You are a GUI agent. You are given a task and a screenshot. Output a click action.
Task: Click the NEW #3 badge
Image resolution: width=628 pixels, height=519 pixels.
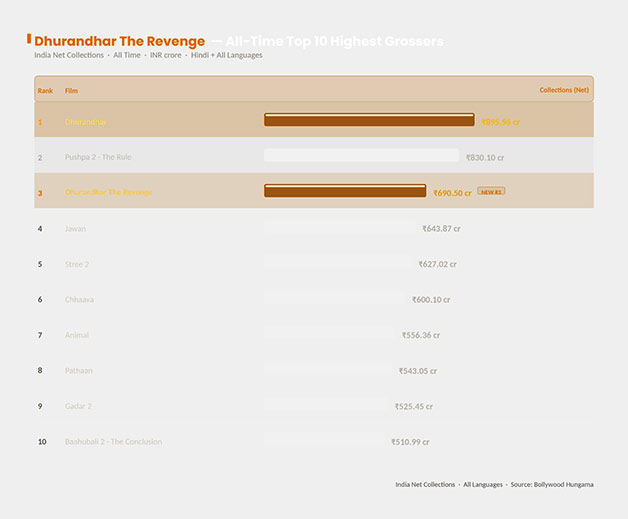pos(491,191)
